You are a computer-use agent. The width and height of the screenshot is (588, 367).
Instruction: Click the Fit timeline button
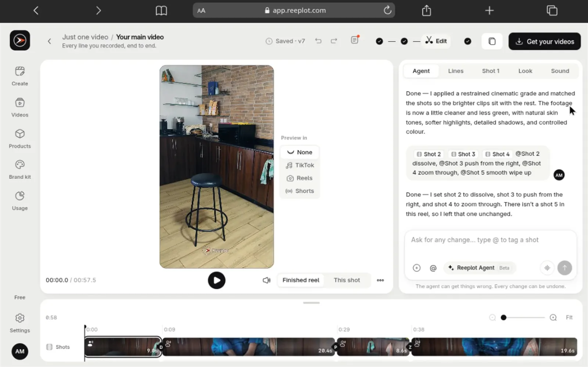tap(569, 318)
